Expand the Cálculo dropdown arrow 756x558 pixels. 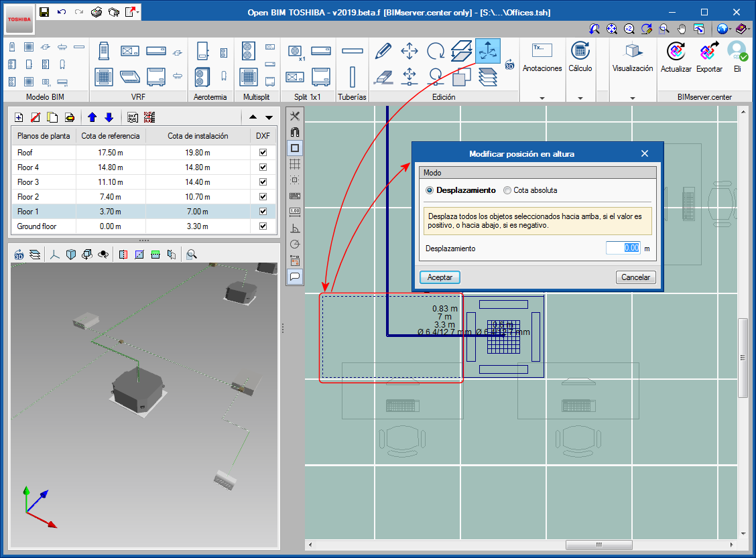[x=580, y=98]
